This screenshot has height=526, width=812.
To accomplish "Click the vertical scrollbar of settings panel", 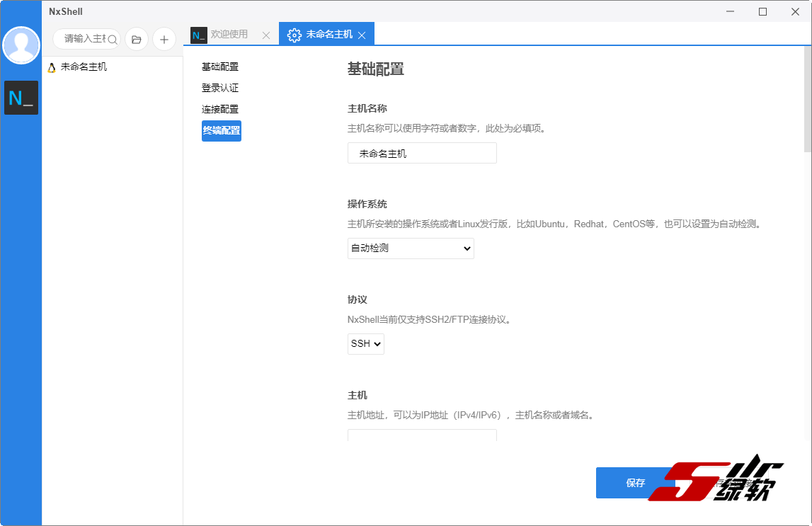I will click(x=807, y=99).
